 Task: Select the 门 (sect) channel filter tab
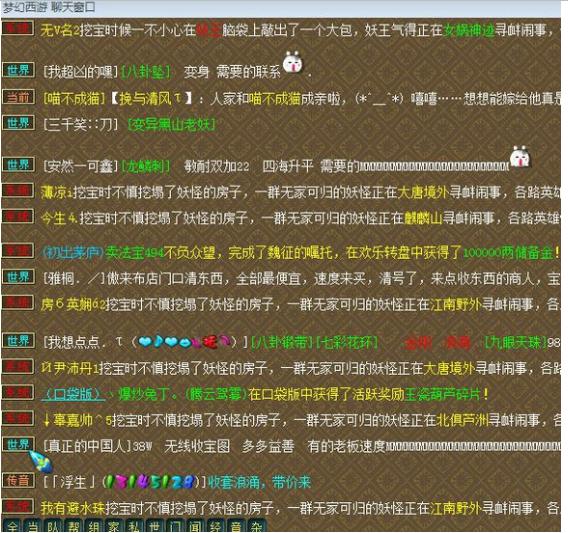click(175, 526)
